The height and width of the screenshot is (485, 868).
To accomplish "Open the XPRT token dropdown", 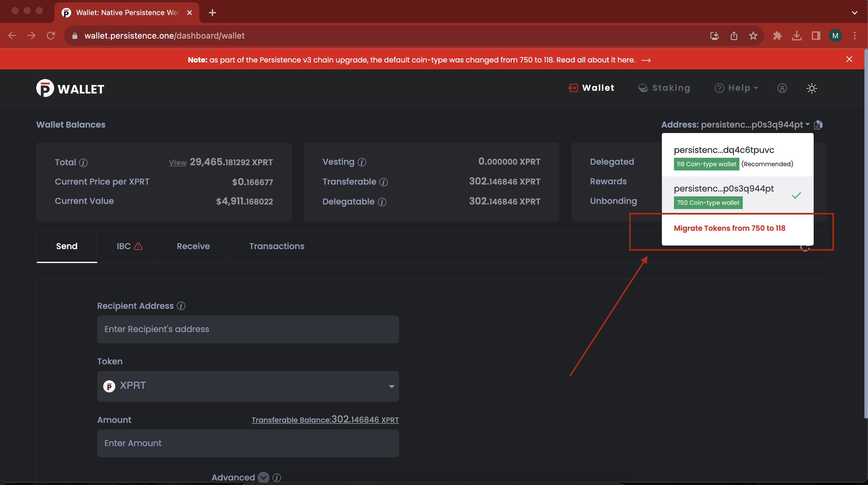I will tap(248, 386).
